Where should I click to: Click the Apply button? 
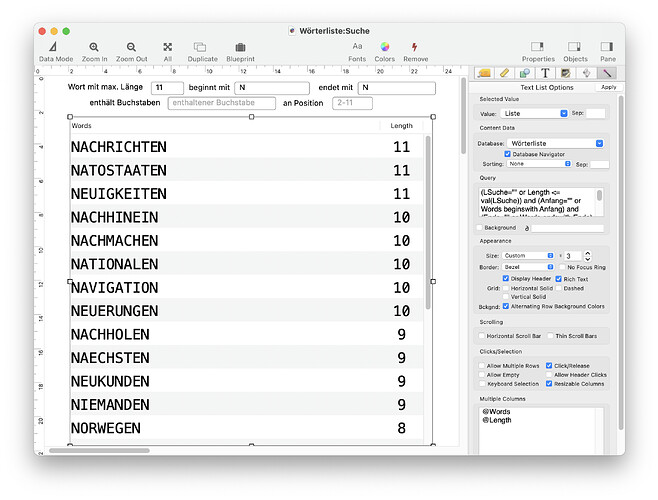pyautogui.click(x=608, y=87)
